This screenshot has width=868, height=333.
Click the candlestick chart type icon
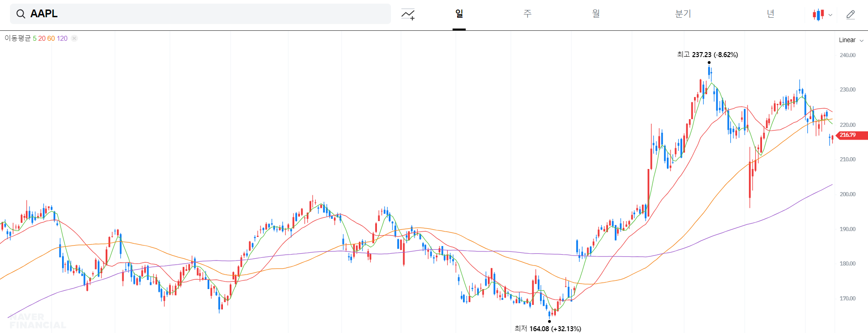tap(818, 14)
